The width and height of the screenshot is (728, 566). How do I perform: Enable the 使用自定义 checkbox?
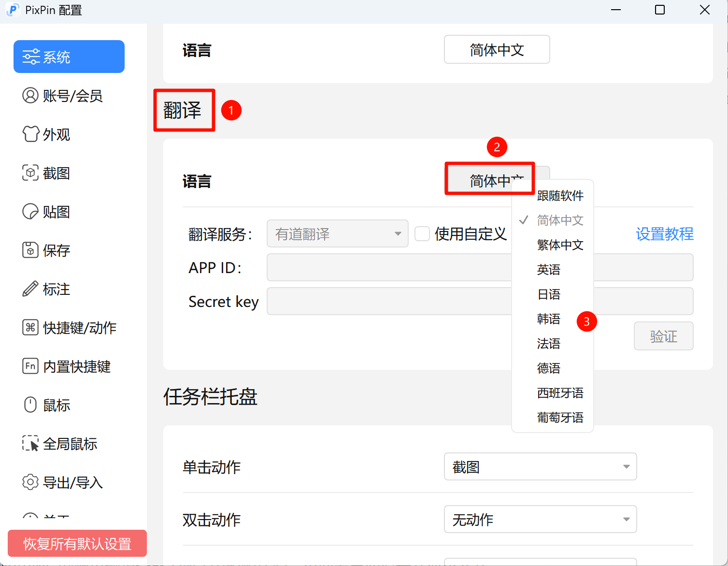422,234
